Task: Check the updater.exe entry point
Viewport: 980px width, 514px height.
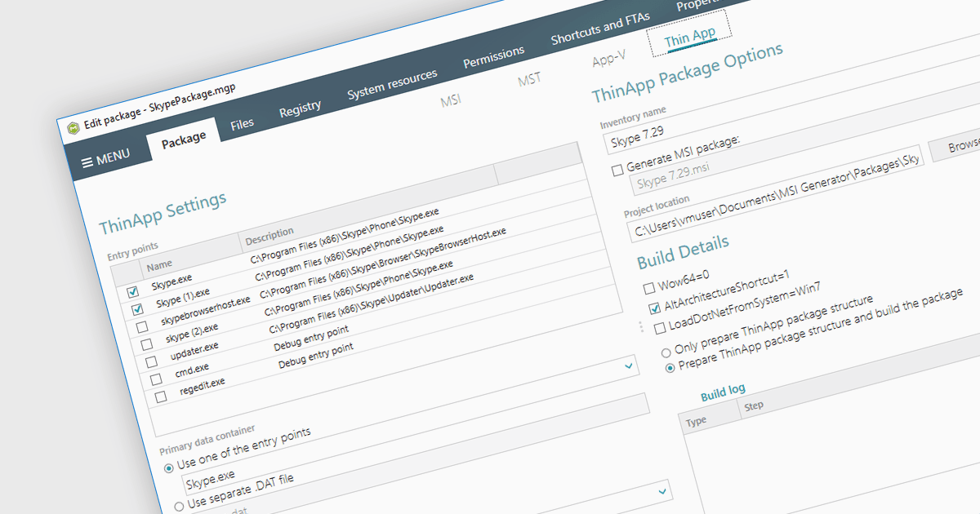Action: (x=151, y=361)
